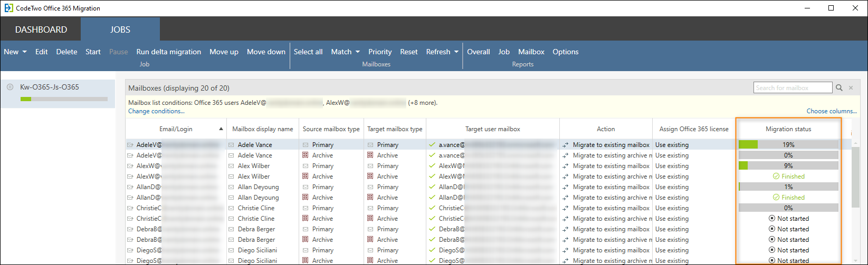
Task: Click Not started icon in Diego Siciliani Primary row
Action: coord(772,250)
